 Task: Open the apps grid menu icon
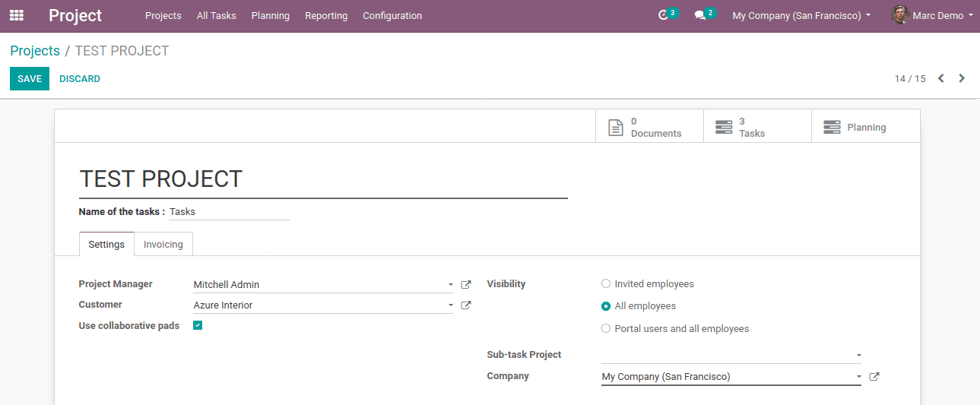16,15
